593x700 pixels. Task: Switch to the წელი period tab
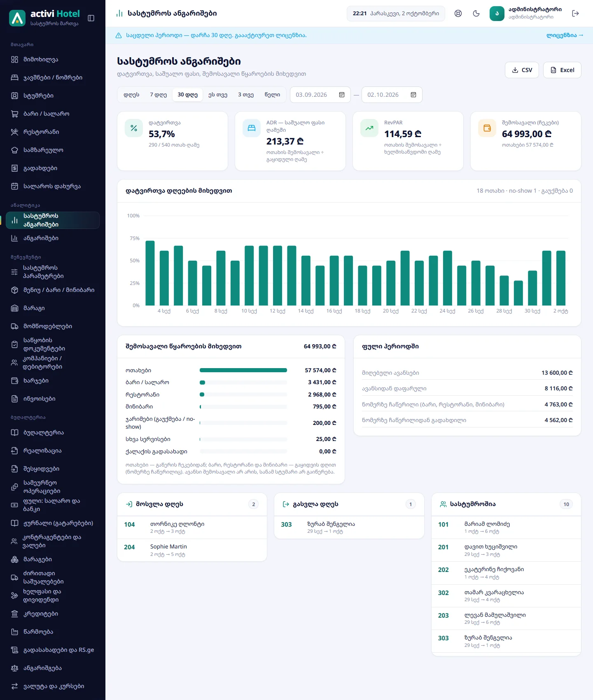[272, 95]
